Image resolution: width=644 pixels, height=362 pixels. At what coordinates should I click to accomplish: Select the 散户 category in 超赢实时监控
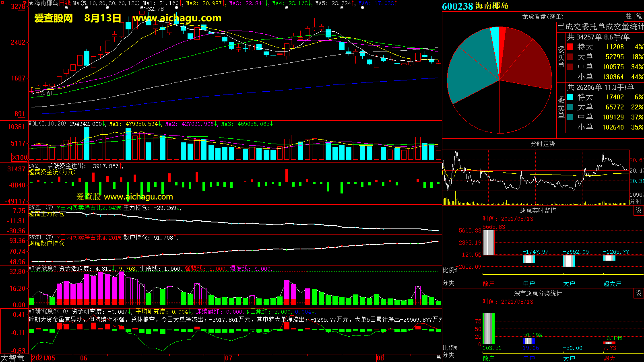[x=488, y=283]
